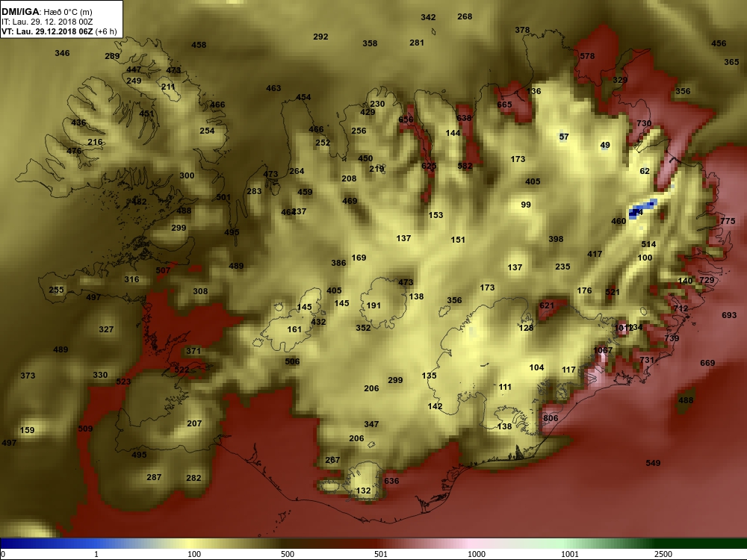
Task: Select the offshore value 346
Action: coord(62,53)
